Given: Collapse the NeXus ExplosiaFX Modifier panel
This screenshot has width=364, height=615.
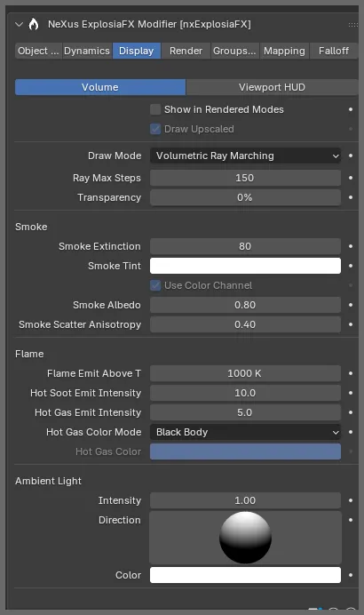Looking at the screenshot, I should click(19, 24).
